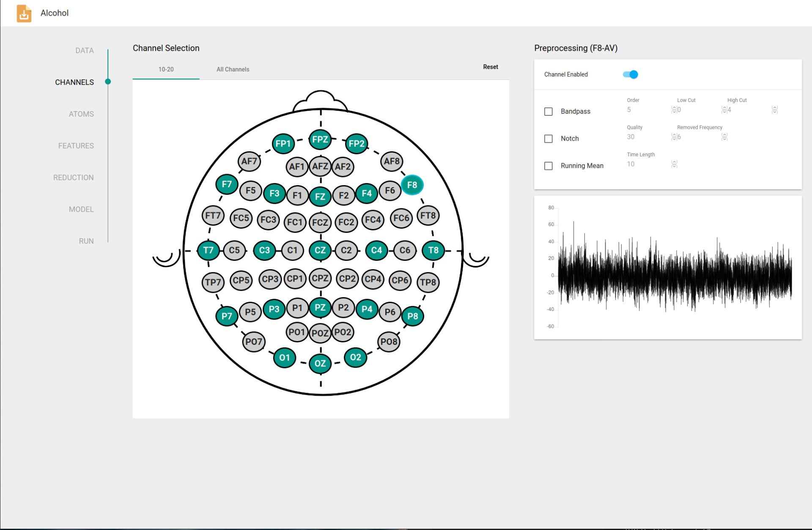Open the 10-20 channel layout tab
This screenshot has height=530, width=812.
pos(165,69)
